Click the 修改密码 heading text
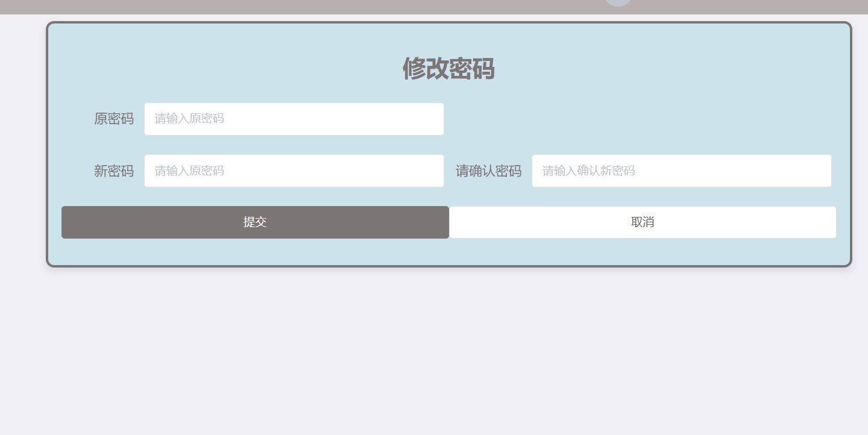 [448, 69]
